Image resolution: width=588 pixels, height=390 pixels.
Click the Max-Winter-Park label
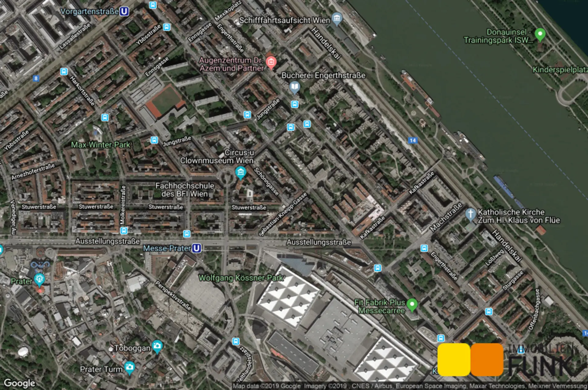[x=100, y=145]
